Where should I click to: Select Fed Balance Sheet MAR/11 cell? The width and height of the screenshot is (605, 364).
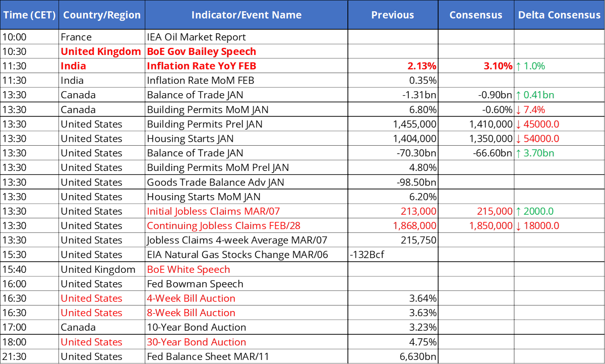pos(246,356)
